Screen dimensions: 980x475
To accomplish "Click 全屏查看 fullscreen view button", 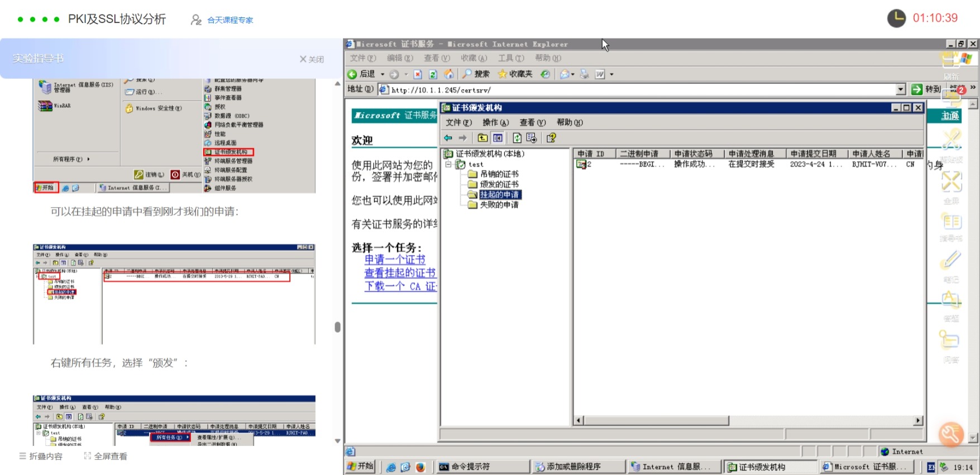I will (x=106, y=456).
